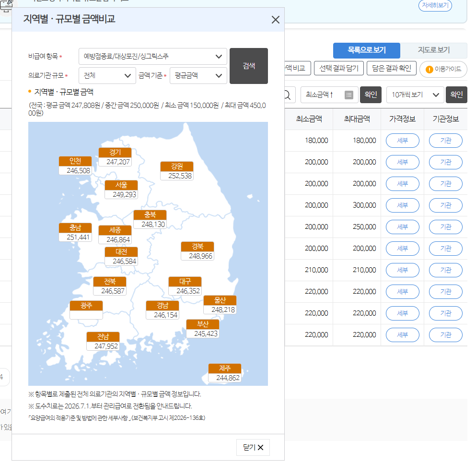Click the list icon in 최소금액 sort box

(349, 95)
